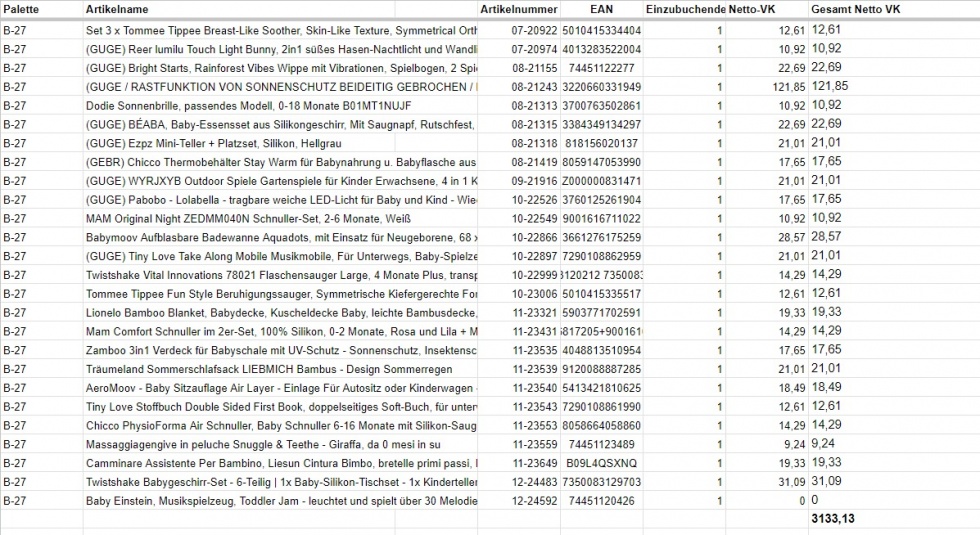Select the Artikelnummer column header
Image resolution: width=980 pixels, height=535 pixels.
coord(519,9)
